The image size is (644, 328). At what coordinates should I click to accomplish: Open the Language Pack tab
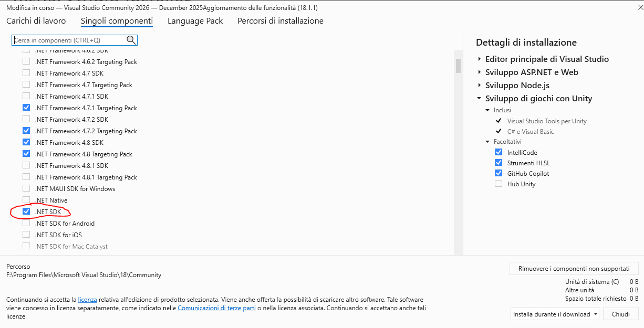[195, 21]
